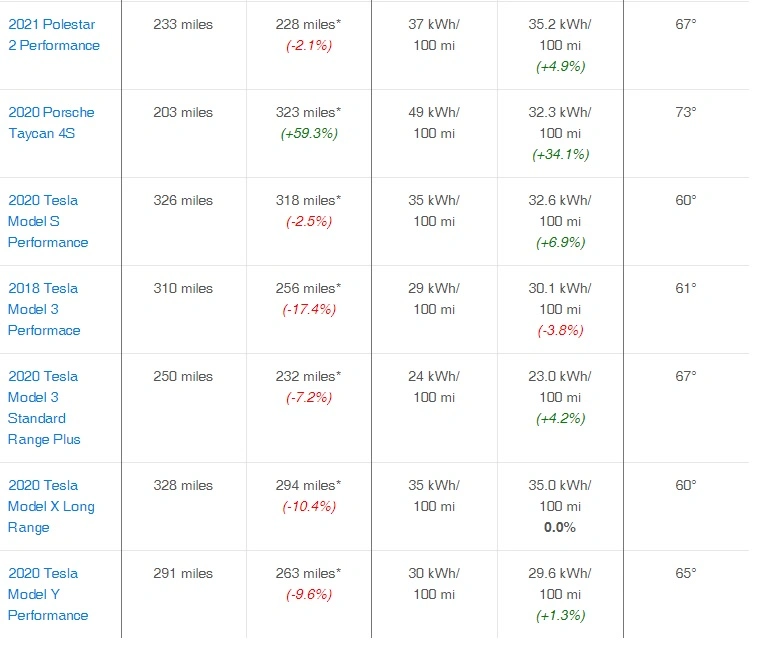Click the 32.6 kWh/100 mi tested consumption
Viewport: 762px width, 652px height.
(560, 211)
